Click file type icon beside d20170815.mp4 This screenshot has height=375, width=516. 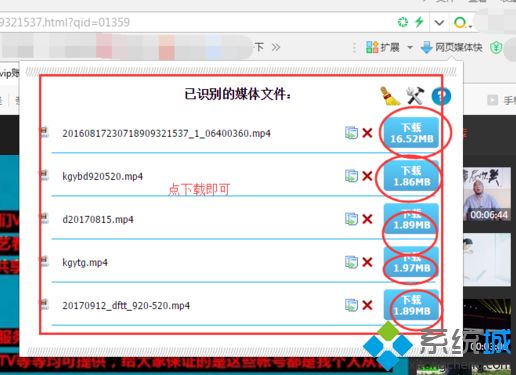[44, 218]
